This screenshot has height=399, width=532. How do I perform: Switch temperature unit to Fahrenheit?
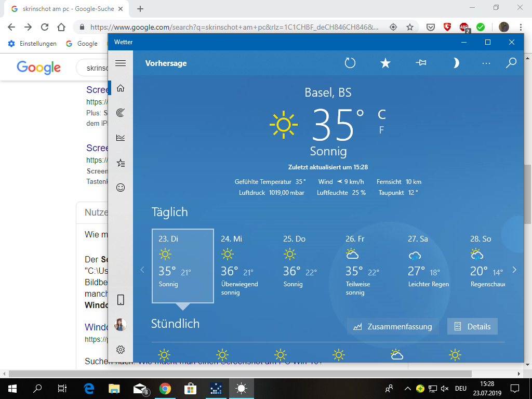click(x=381, y=130)
